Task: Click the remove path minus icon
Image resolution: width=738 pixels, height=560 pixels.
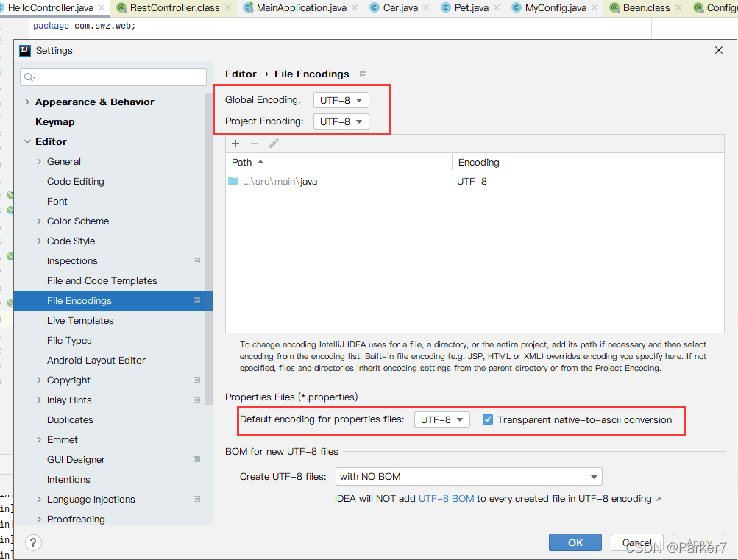Action: pyautogui.click(x=255, y=143)
